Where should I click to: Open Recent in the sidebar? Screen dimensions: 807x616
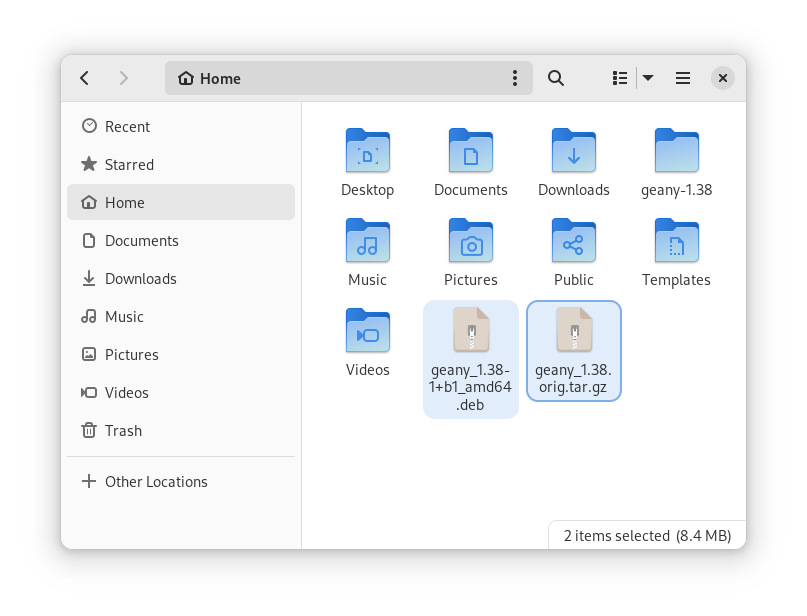[181, 127]
